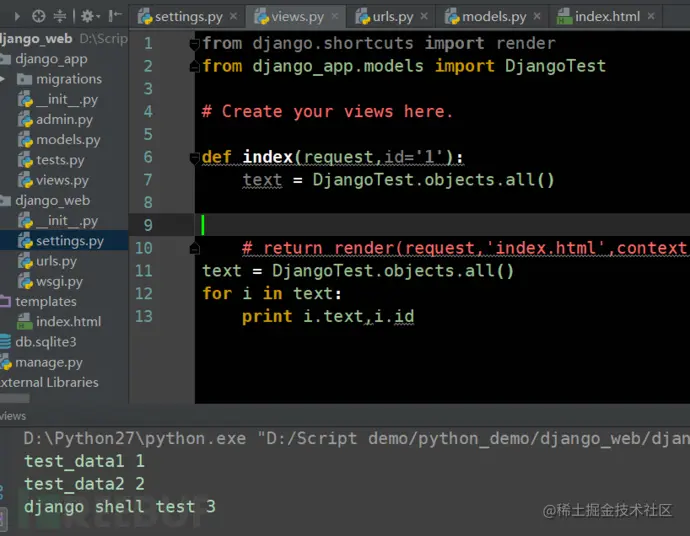
Task: Click the fold end marker on line 10
Action: [194, 249]
